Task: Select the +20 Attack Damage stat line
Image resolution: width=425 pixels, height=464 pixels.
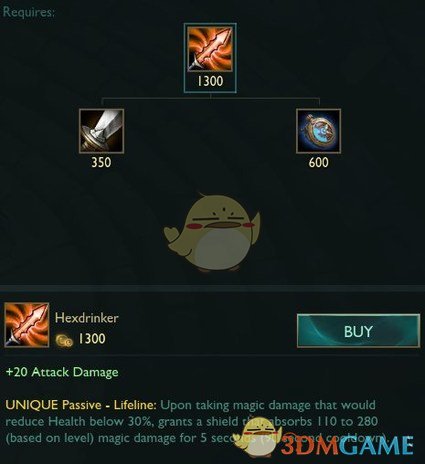Action: (62, 372)
